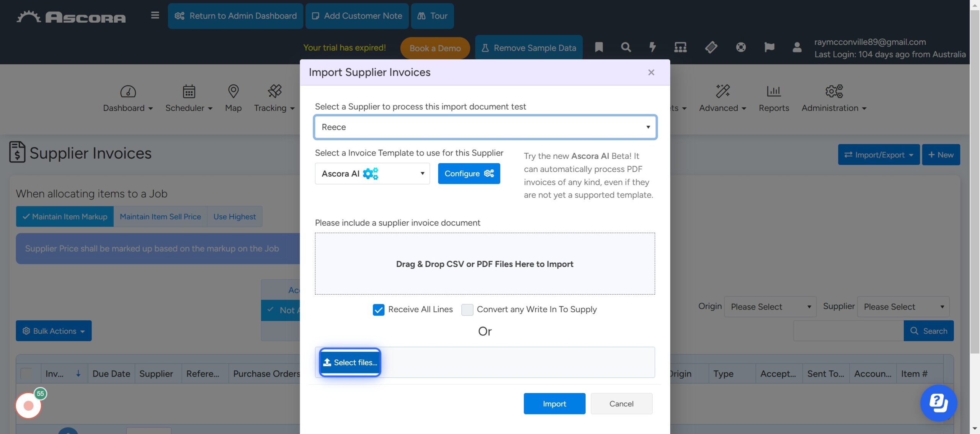
Task: Click Remove Sample Data button
Action: pos(529,48)
